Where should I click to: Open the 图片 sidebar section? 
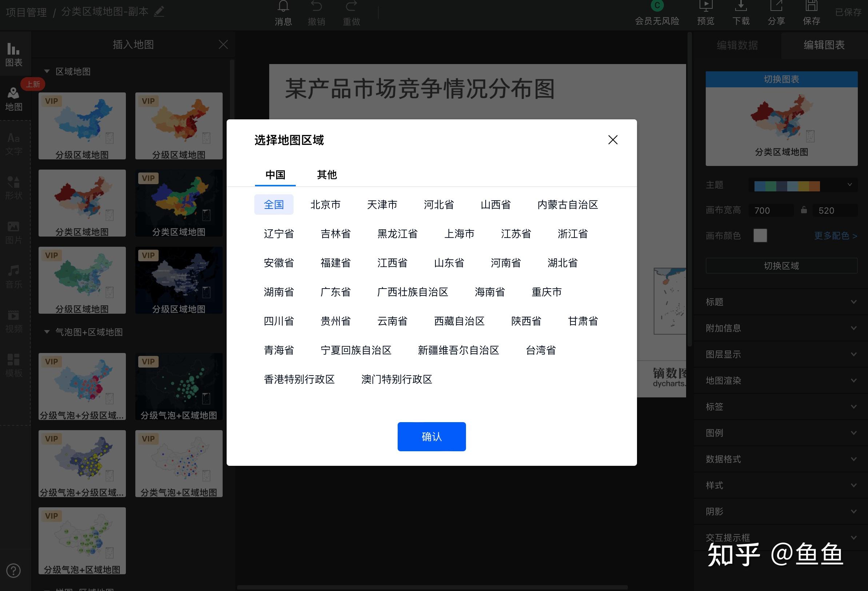pyautogui.click(x=14, y=233)
